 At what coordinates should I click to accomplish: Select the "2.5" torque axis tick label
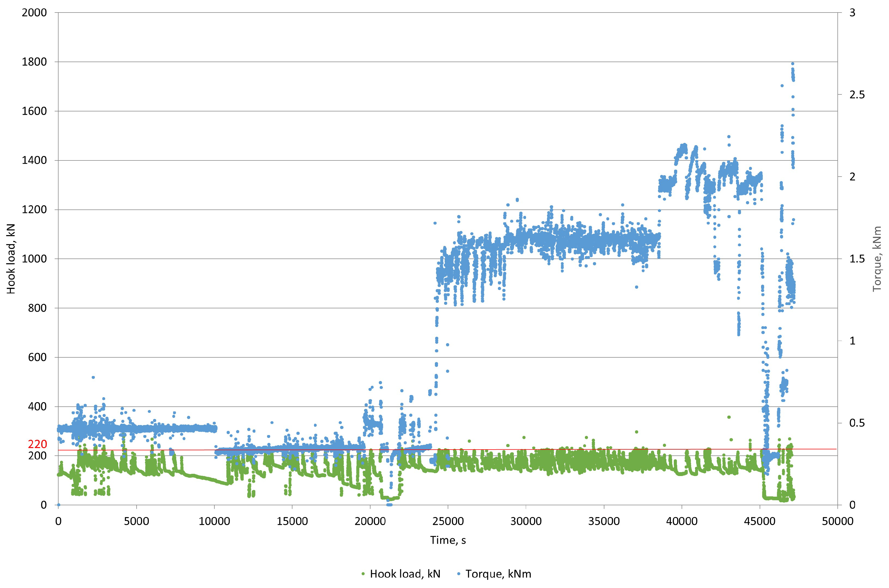pos(857,94)
